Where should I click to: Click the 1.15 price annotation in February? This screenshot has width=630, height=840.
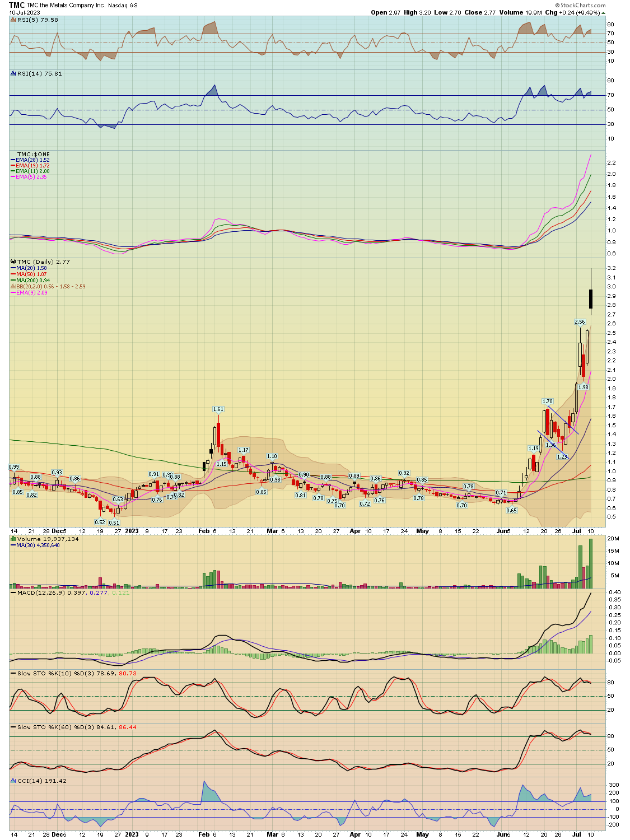(222, 464)
